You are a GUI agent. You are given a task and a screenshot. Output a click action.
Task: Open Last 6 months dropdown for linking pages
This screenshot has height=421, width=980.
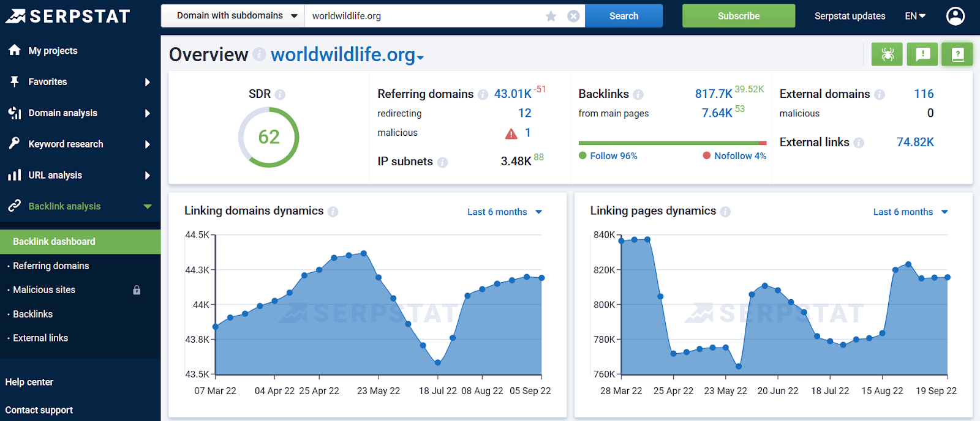(x=910, y=212)
